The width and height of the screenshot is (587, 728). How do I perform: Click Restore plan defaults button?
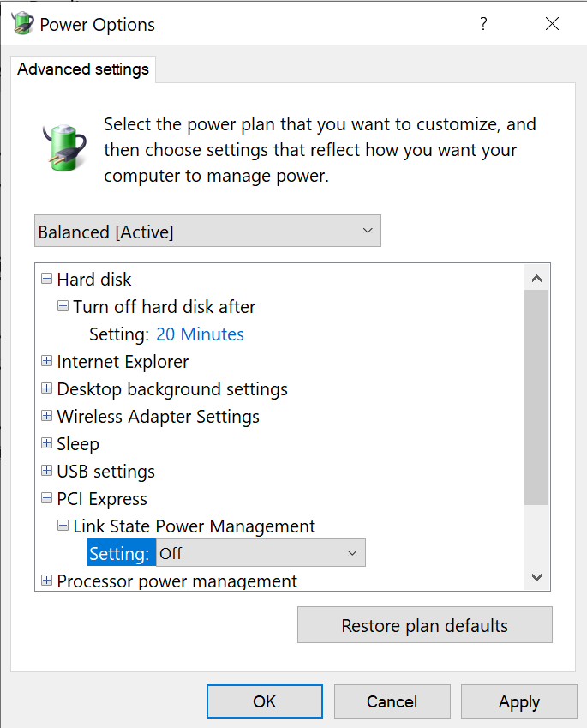(424, 625)
